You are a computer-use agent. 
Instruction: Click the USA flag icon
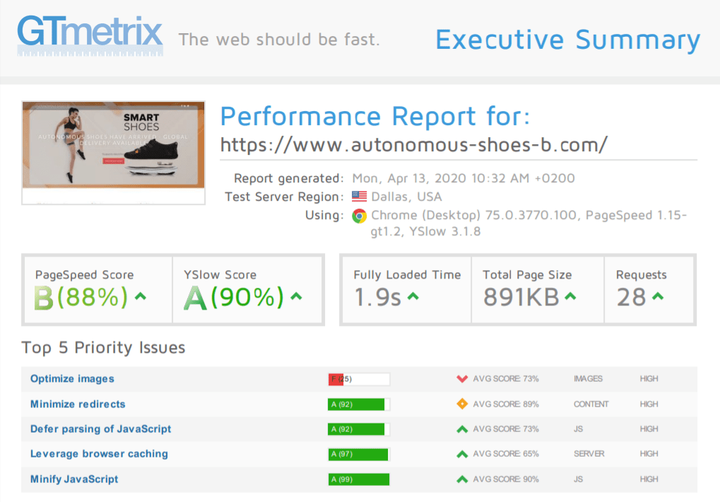coord(359,197)
